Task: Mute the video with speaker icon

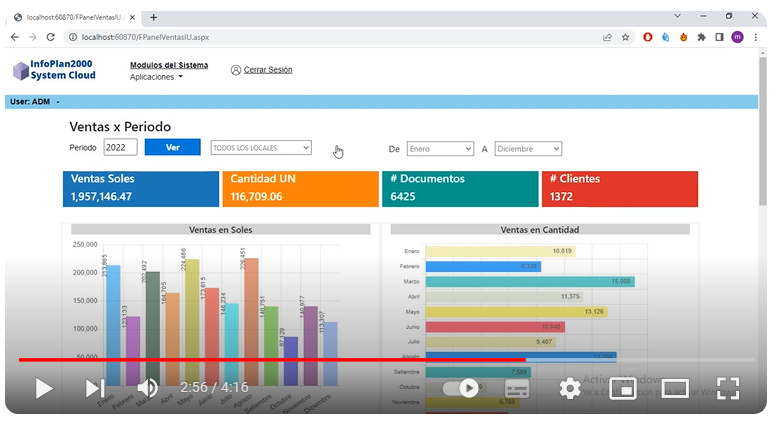Action: click(x=147, y=388)
